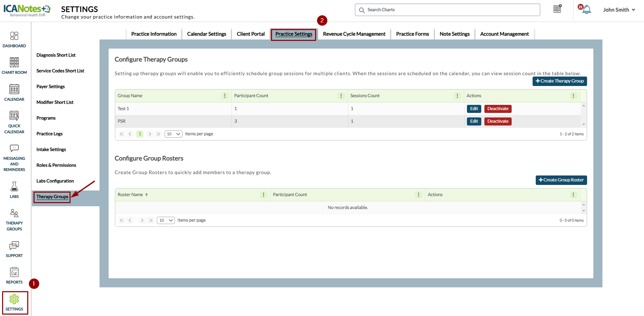
Task: Expand the therapy groups items-per-page dropdown
Action: pyautogui.click(x=173, y=134)
